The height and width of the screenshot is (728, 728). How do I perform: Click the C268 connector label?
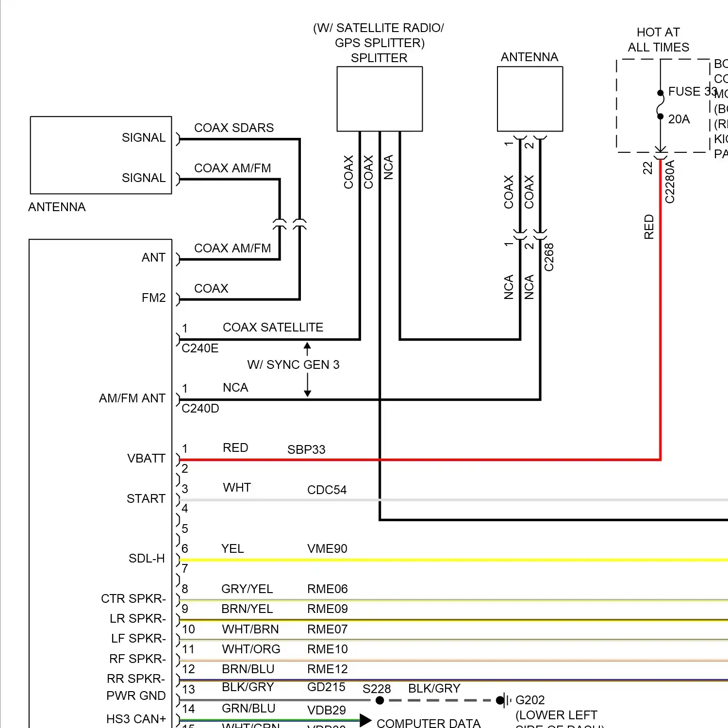(x=549, y=257)
